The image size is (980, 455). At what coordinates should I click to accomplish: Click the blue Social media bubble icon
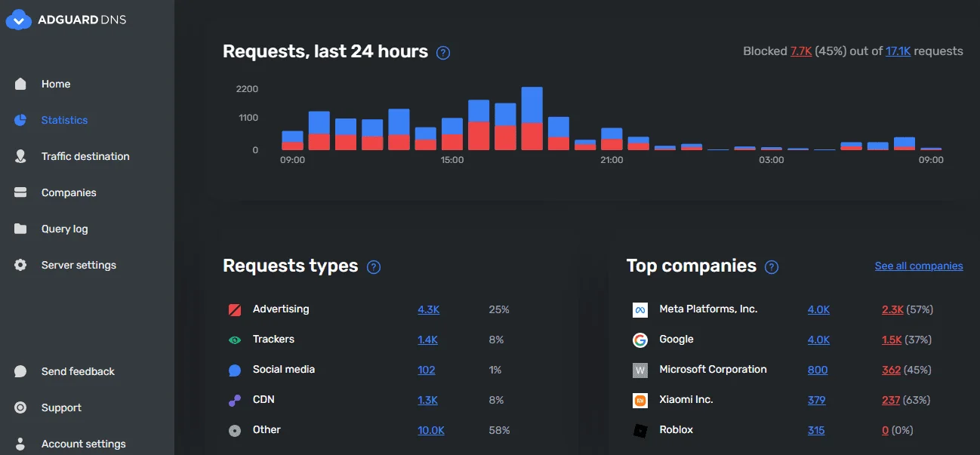click(235, 370)
